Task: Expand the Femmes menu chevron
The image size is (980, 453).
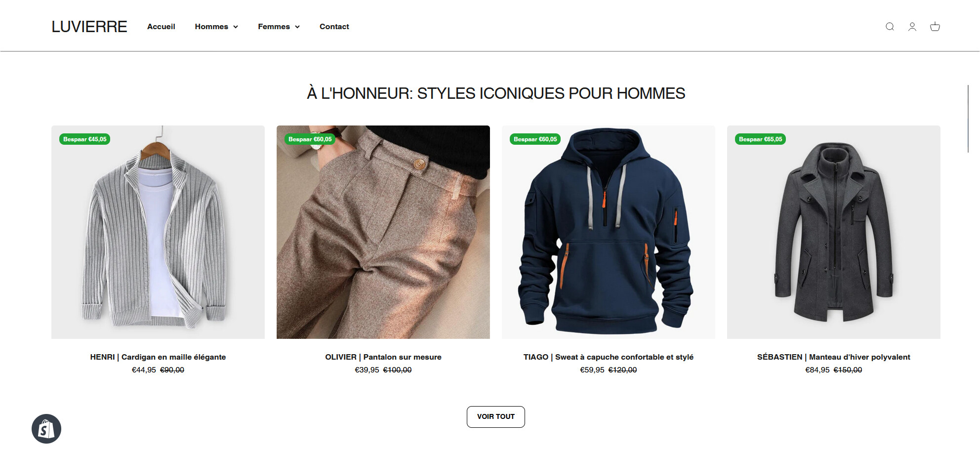Action: pos(297,27)
